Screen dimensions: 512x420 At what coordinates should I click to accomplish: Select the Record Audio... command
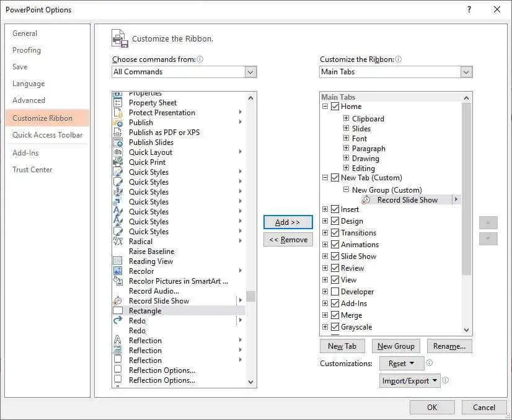coord(154,291)
